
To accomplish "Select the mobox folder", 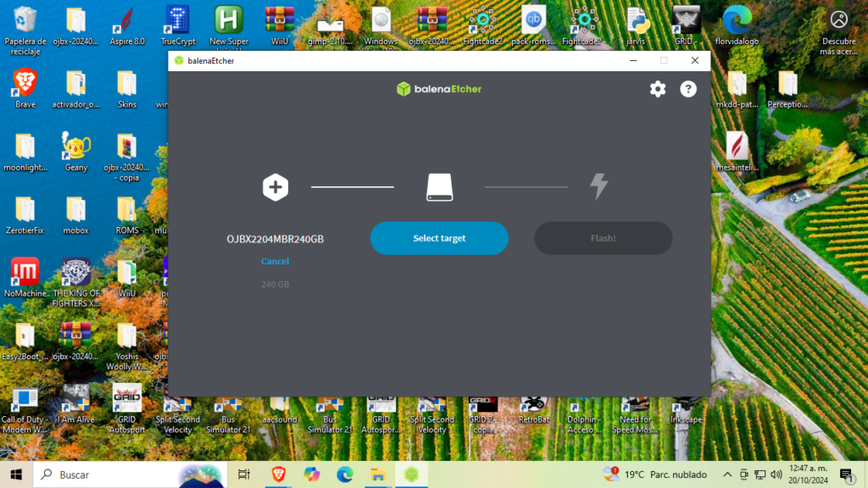I will [x=75, y=214].
